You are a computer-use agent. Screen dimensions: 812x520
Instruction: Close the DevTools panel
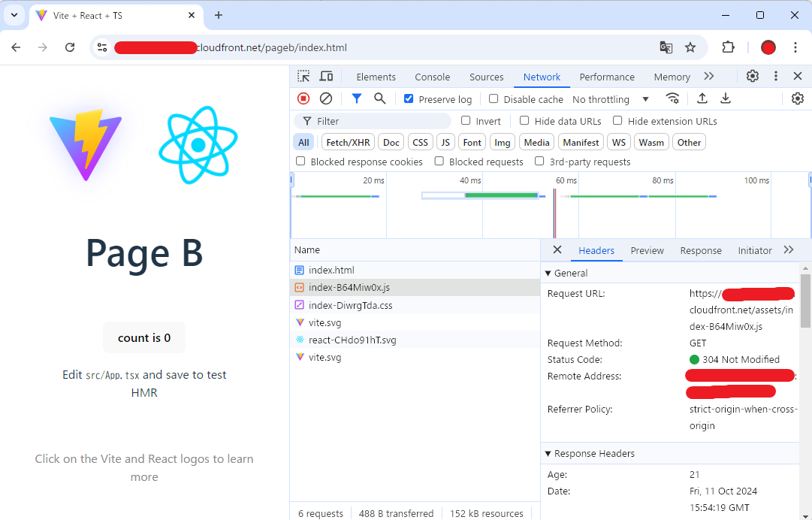coord(798,76)
